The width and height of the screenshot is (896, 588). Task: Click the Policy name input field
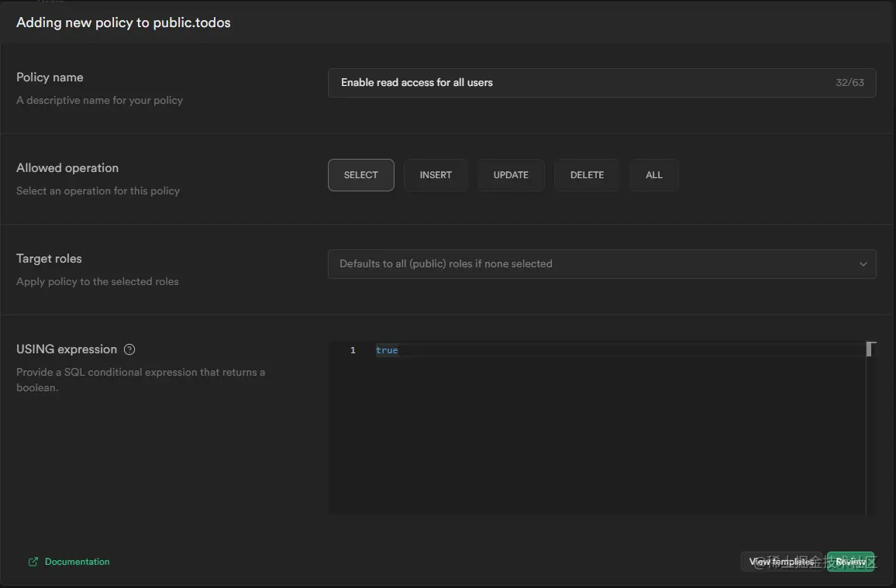pyautogui.click(x=601, y=83)
